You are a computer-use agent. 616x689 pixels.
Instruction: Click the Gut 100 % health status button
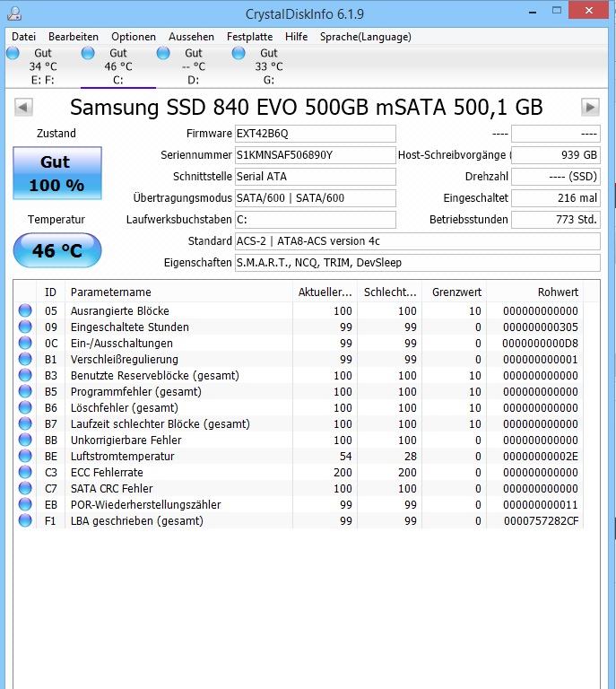click(57, 173)
